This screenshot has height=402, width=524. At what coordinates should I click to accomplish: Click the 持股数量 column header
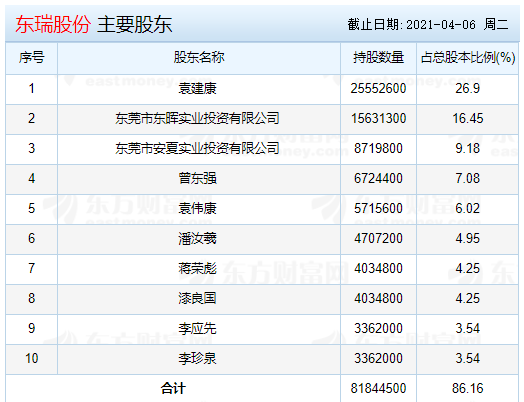pyautogui.click(x=378, y=57)
